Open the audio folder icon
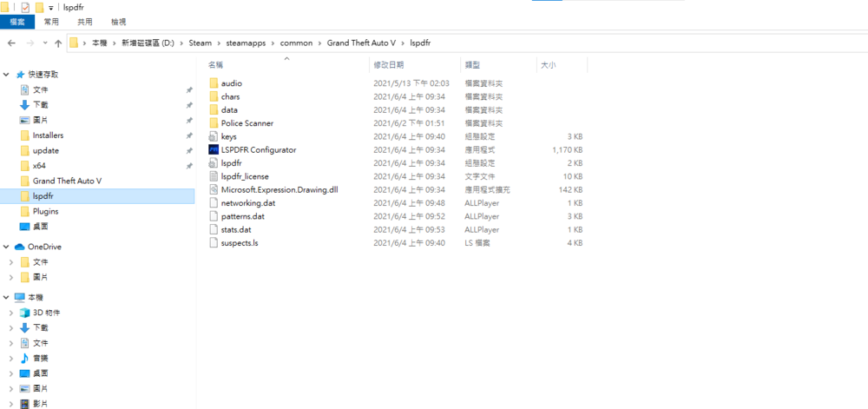The image size is (868, 409). click(214, 83)
